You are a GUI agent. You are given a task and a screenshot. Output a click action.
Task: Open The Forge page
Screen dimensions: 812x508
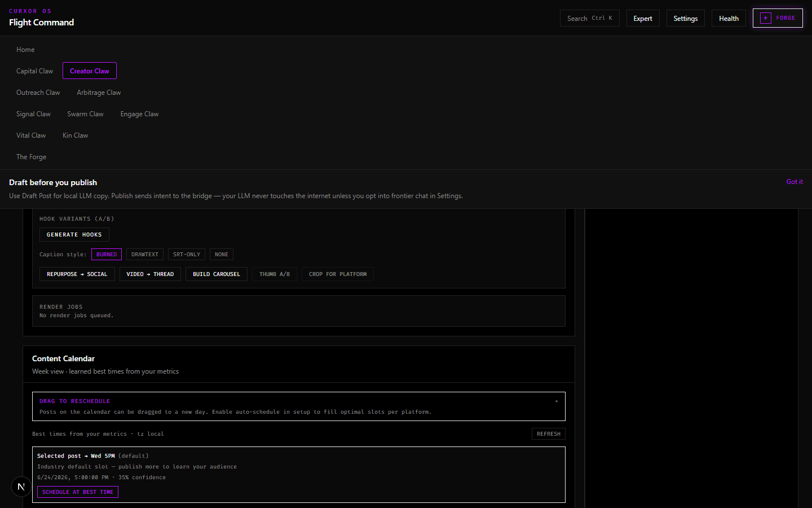[31, 157]
